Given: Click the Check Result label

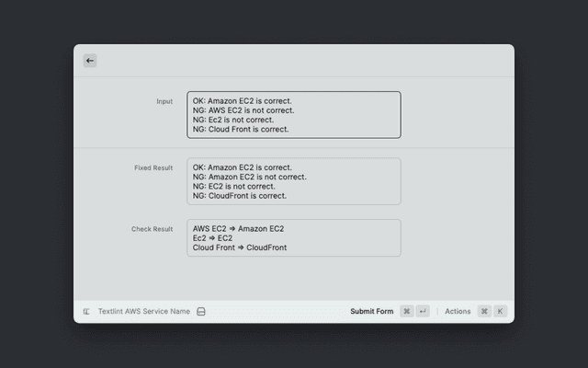Looking at the screenshot, I should (152, 229).
